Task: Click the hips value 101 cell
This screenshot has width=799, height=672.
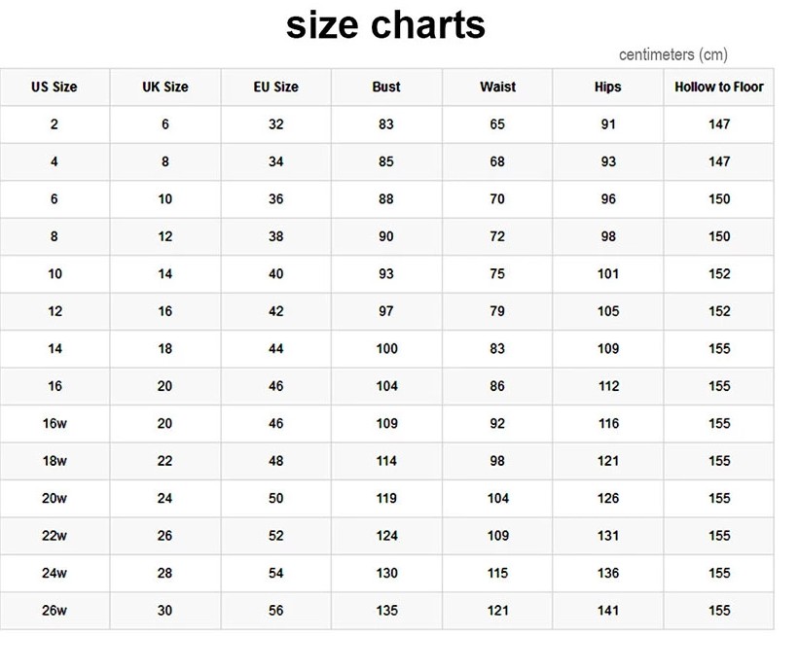Action: point(608,274)
